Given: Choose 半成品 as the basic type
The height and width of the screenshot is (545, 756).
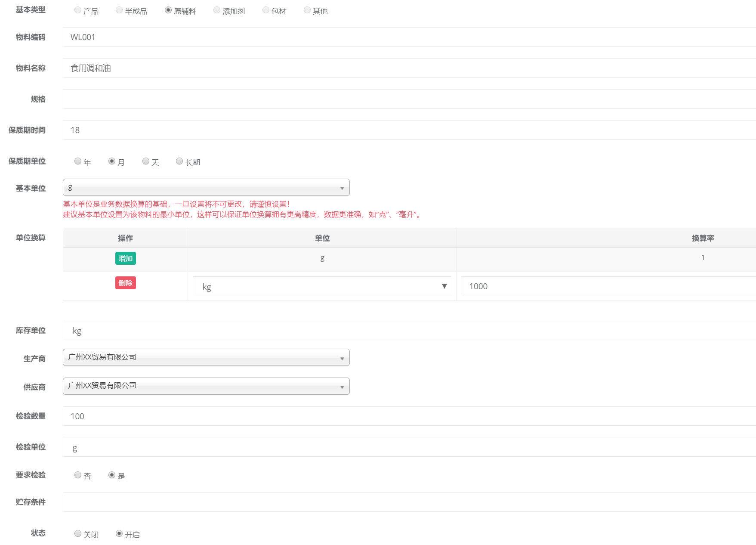Looking at the screenshot, I should coord(119,10).
